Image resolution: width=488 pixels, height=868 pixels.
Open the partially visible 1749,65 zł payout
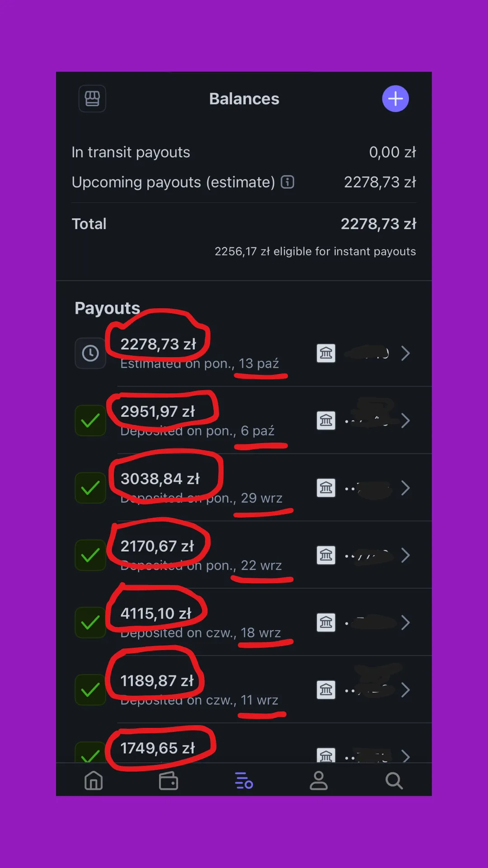click(244, 744)
